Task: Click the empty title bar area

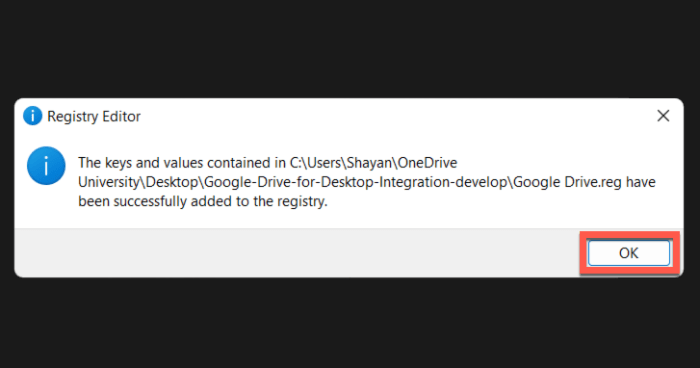Action: (393, 116)
